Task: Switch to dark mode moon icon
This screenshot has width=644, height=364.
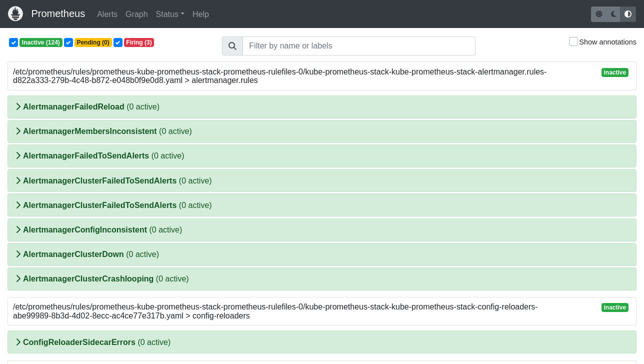Action: point(613,14)
